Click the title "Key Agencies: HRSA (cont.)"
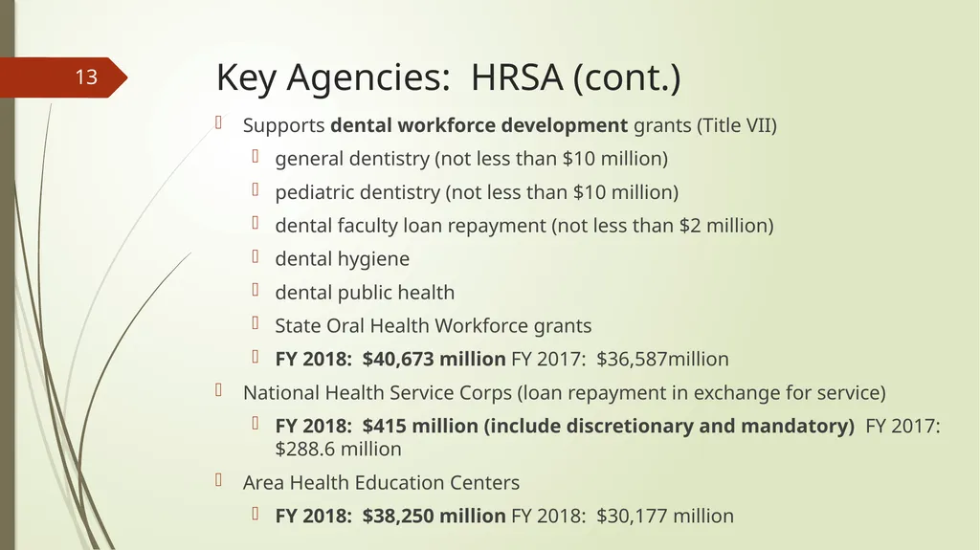980x550 pixels. (x=448, y=77)
